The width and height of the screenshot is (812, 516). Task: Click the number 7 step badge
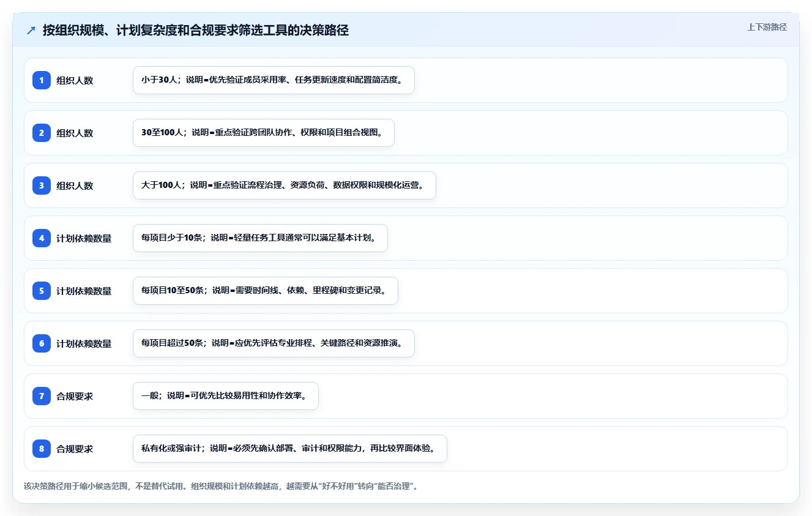tap(42, 396)
